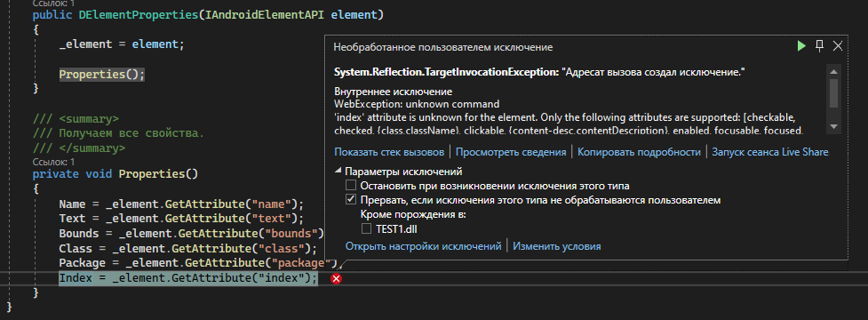Click the green Continue play icon
The width and height of the screenshot is (868, 320).
(x=801, y=46)
